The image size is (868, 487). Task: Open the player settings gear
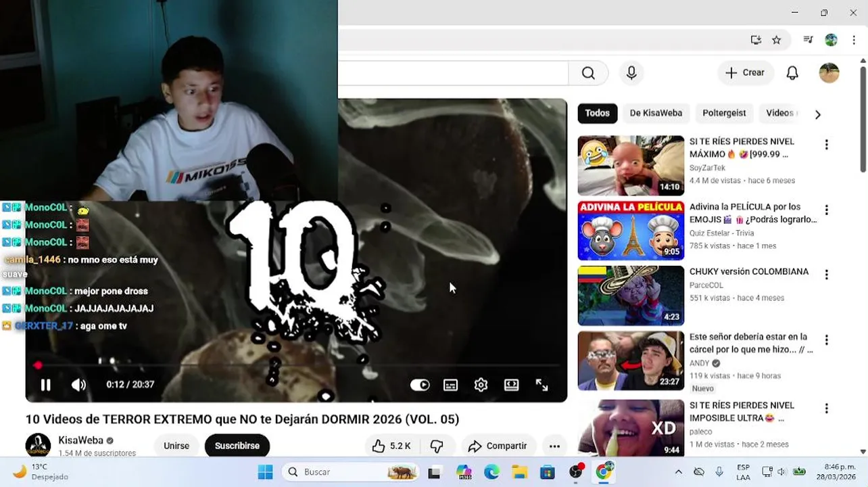pos(481,385)
